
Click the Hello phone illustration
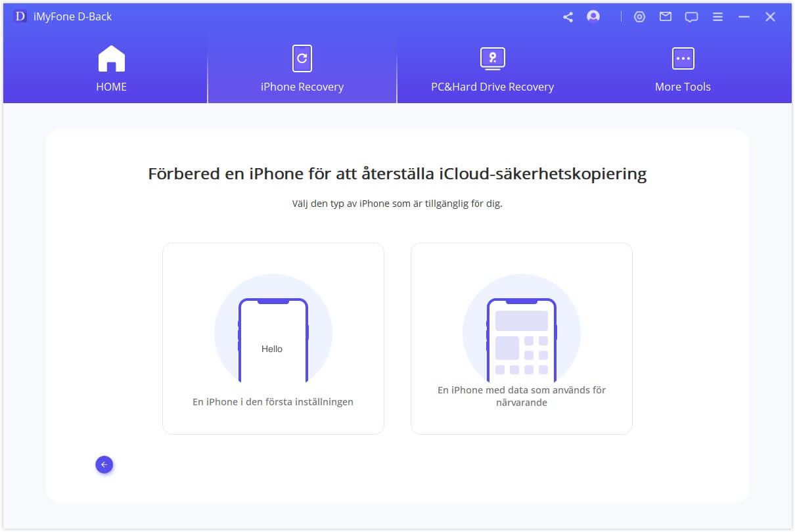273,328
